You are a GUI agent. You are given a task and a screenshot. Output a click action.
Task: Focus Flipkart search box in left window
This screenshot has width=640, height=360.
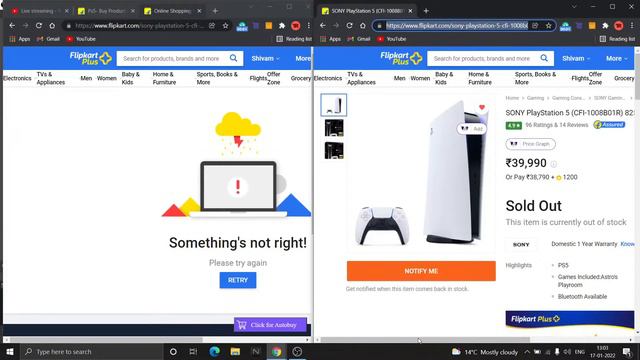(171, 58)
